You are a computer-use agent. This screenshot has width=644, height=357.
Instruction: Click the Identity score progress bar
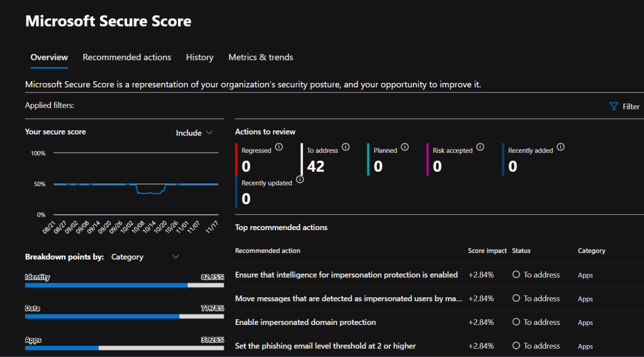tap(124, 285)
